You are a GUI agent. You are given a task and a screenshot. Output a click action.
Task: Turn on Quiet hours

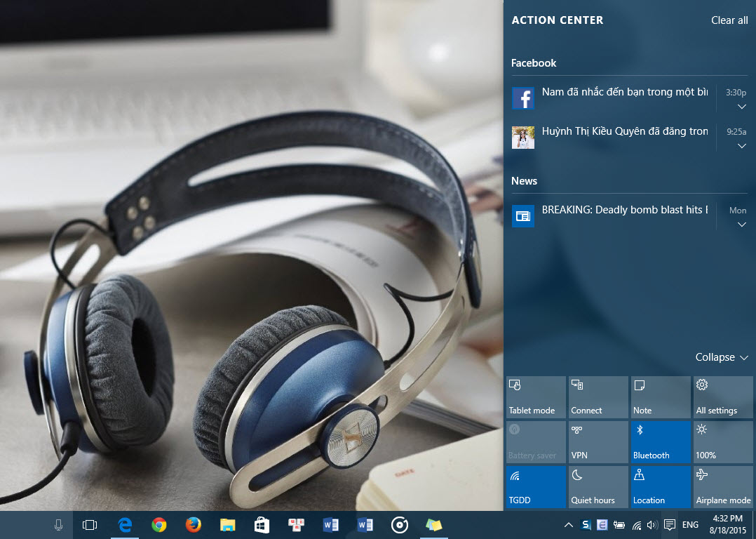(598, 487)
